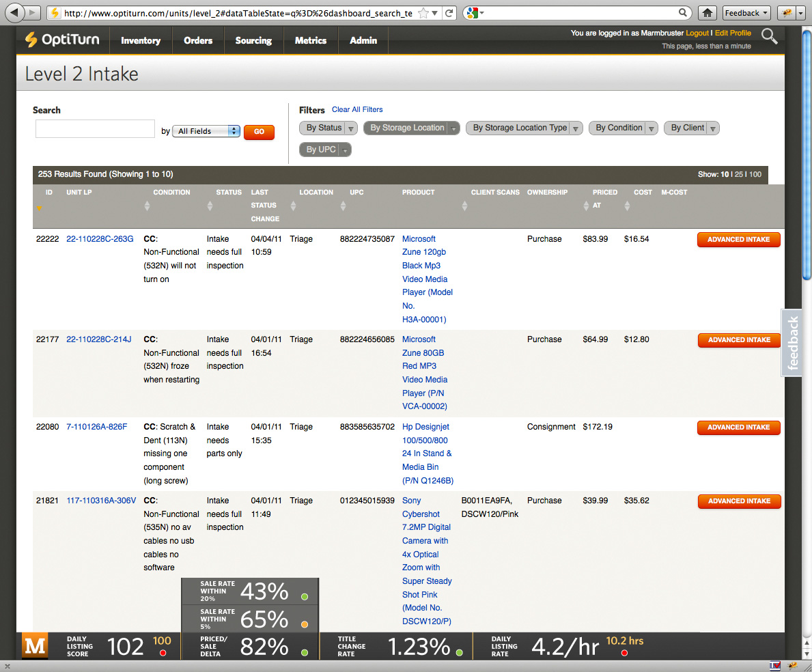Reload the page with the refresh icon
812x672 pixels.
[449, 14]
